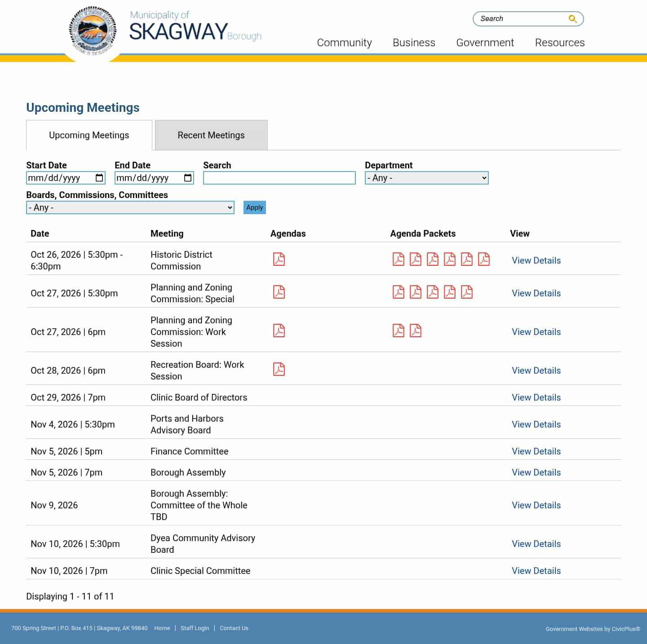Open End Date calendar picker icon

pos(188,178)
